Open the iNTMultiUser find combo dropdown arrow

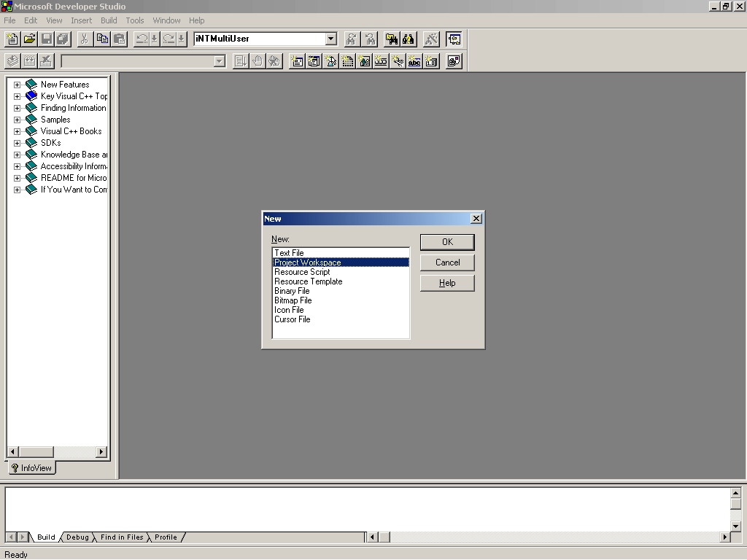pyautogui.click(x=331, y=39)
